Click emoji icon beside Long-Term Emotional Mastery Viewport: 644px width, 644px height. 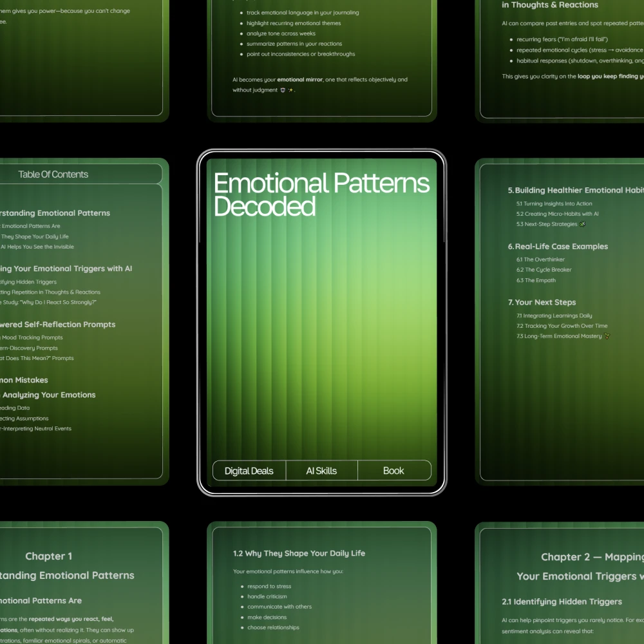tap(607, 336)
